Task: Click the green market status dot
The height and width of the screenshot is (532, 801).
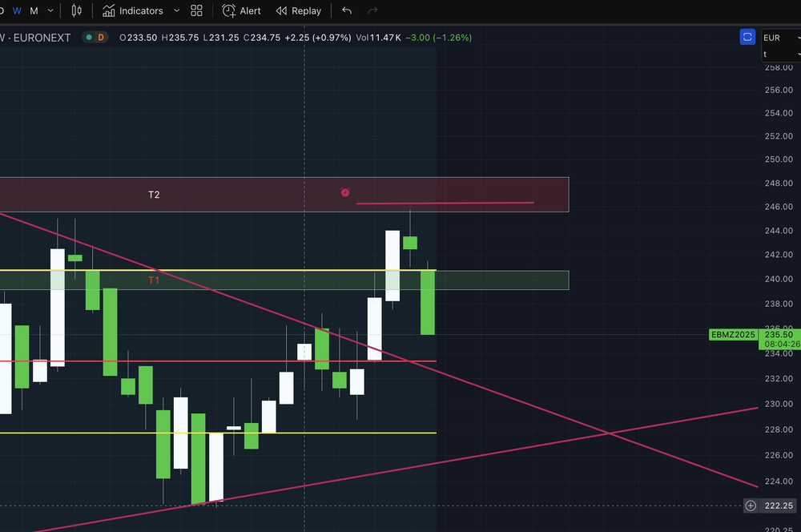Action: [x=89, y=38]
